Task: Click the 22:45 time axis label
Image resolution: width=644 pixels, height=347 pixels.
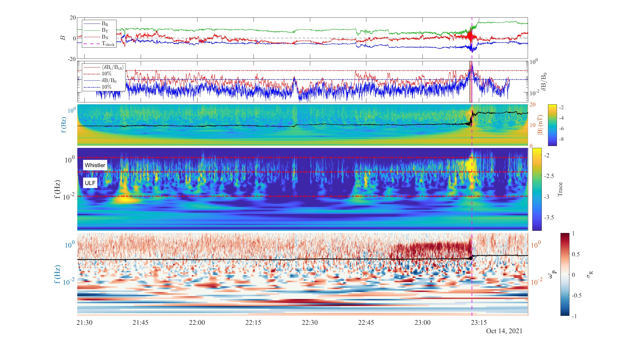Action: coord(366,322)
